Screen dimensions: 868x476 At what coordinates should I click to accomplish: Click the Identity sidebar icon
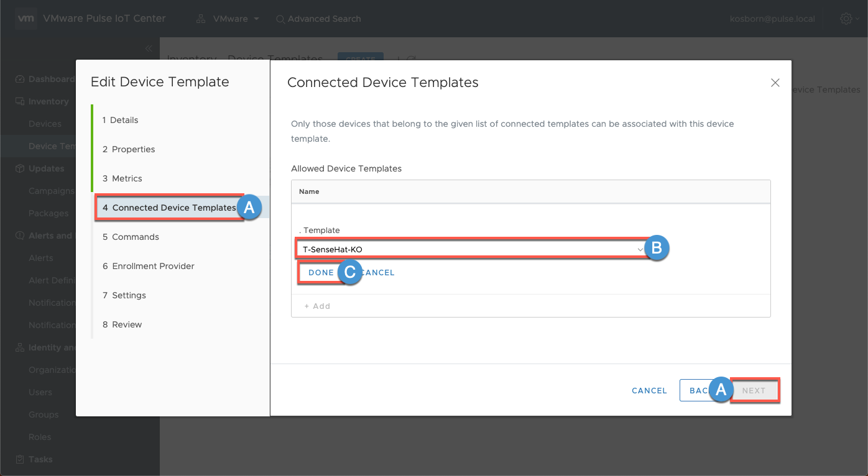coord(20,347)
